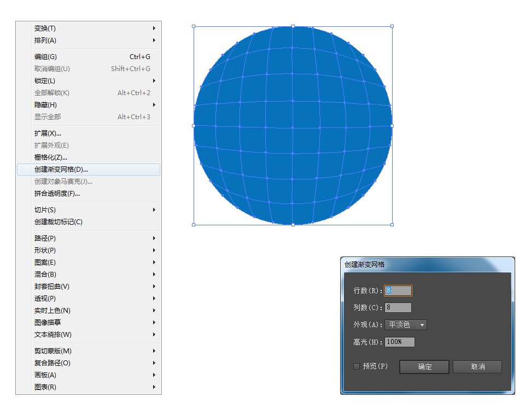Viewport: 525px width, 420px height.
Task: Click the blue mesh circle's center
Action: click(x=293, y=125)
